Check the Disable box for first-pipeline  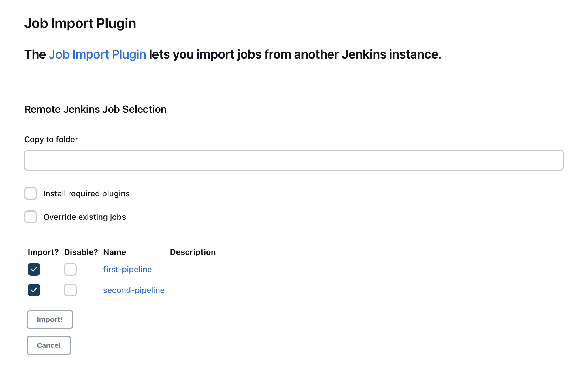click(x=70, y=269)
